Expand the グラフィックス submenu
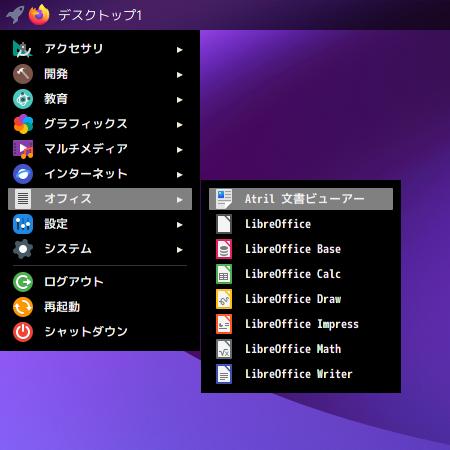Screen dimensions: 450x450 [100, 124]
